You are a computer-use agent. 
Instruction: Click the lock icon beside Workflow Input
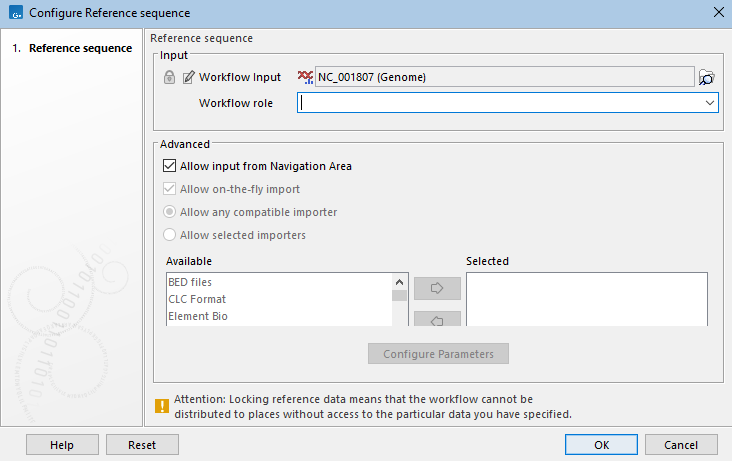click(169, 77)
